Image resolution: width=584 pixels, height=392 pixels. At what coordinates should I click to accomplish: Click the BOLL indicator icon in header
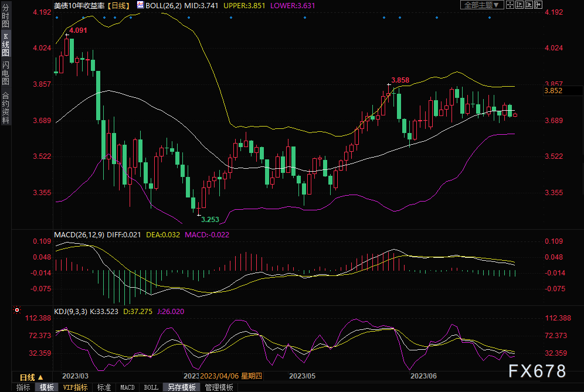(140, 5)
